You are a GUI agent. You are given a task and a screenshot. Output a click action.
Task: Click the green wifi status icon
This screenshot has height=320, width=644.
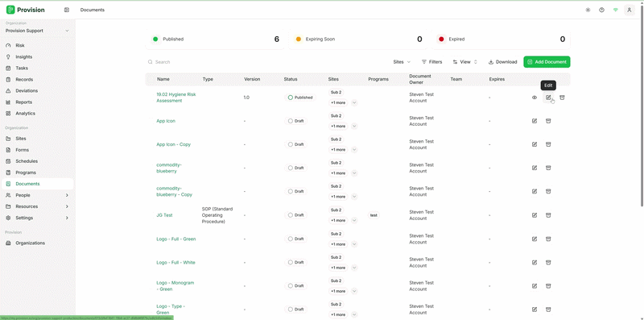coord(615,10)
